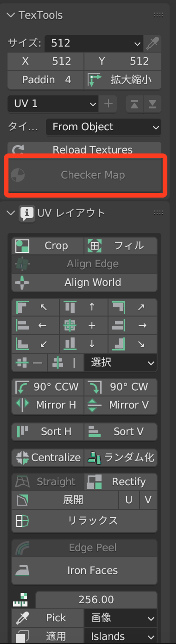Toggle the U unwrap axis button
Image resolution: width=176 pixels, height=644 pixels.
coord(129,500)
